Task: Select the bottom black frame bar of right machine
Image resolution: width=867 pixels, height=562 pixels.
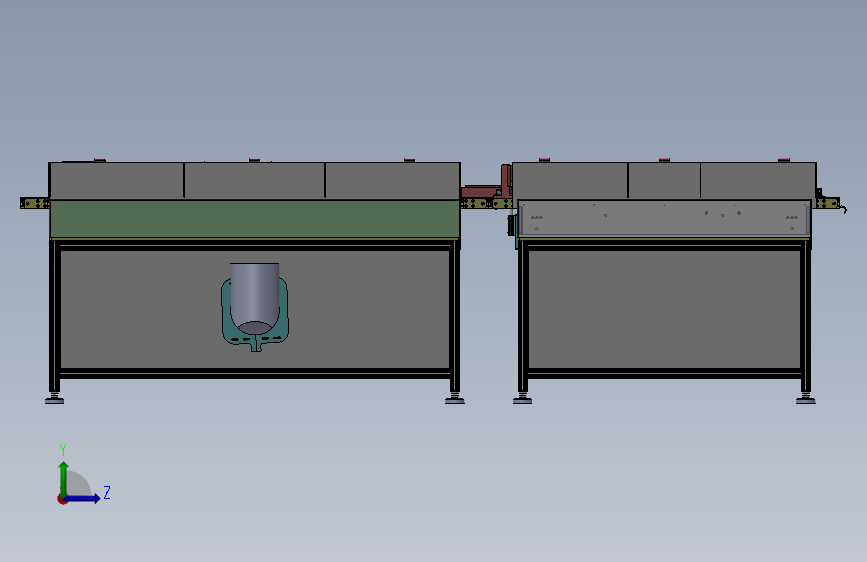Action: tap(664, 374)
